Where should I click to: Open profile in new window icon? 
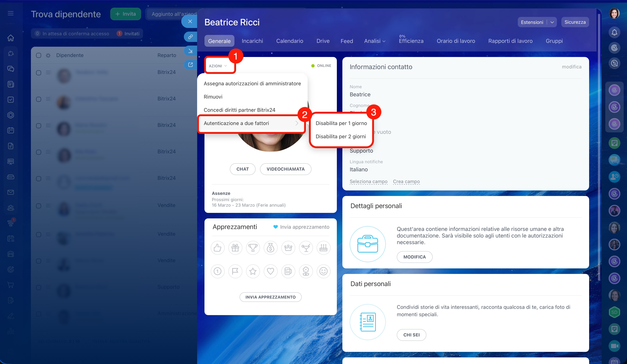pos(190,65)
